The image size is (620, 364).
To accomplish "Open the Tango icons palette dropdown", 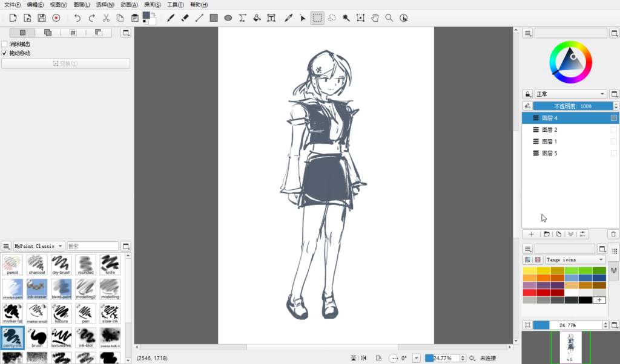I will pyautogui.click(x=575, y=259).
